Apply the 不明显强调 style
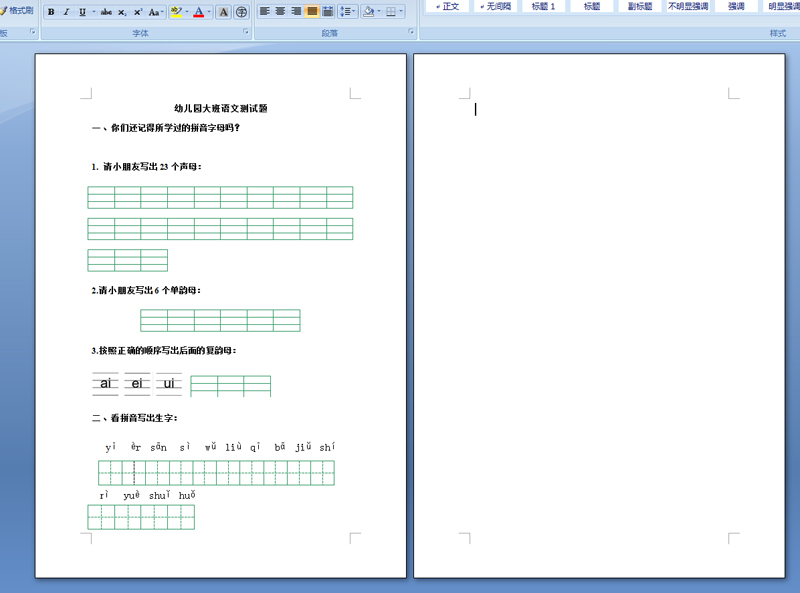The width and height of the screenshot is (800, 593). (x=688, y=7)
